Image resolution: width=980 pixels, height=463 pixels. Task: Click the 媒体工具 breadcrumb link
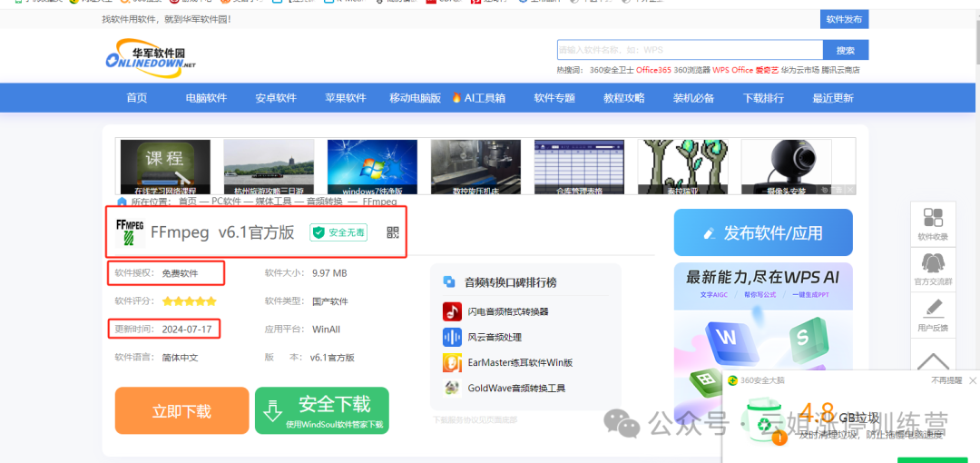[x=274, y=202]
